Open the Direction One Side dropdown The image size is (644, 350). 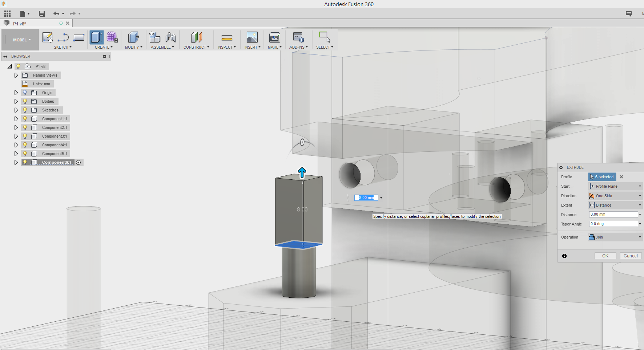(615, 196)
